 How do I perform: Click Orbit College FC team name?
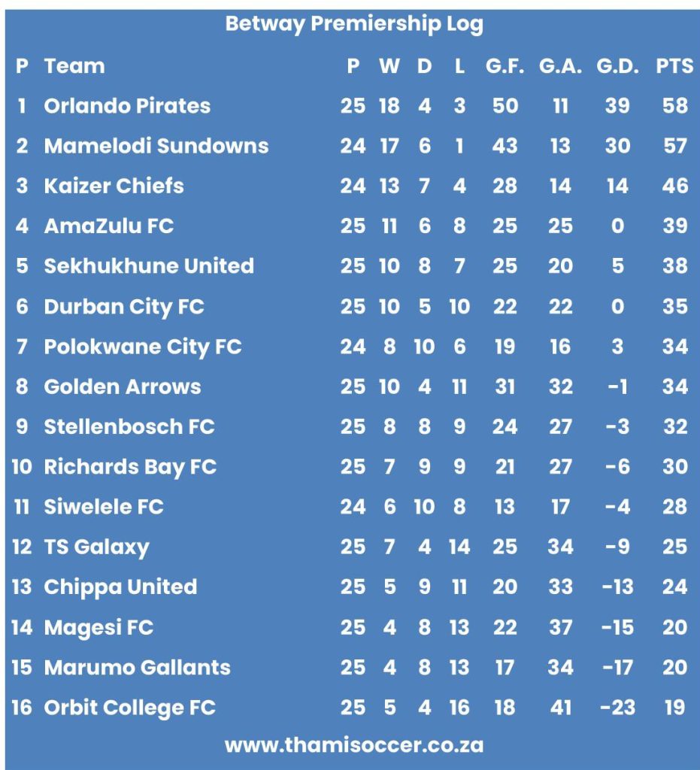click(x=129, y=707)
